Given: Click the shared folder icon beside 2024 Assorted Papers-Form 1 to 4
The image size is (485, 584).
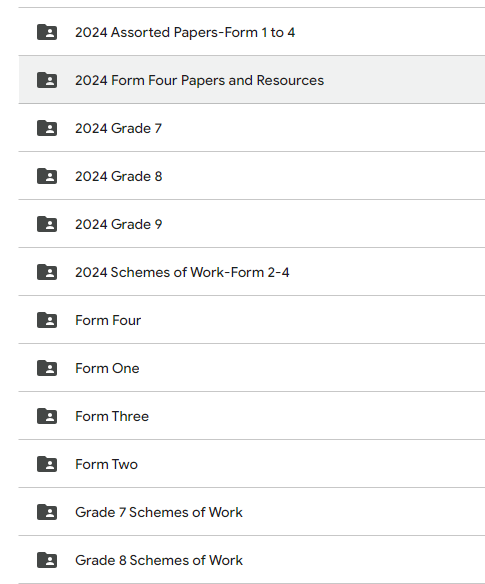Looking at the screenshot, I should 47,32.
